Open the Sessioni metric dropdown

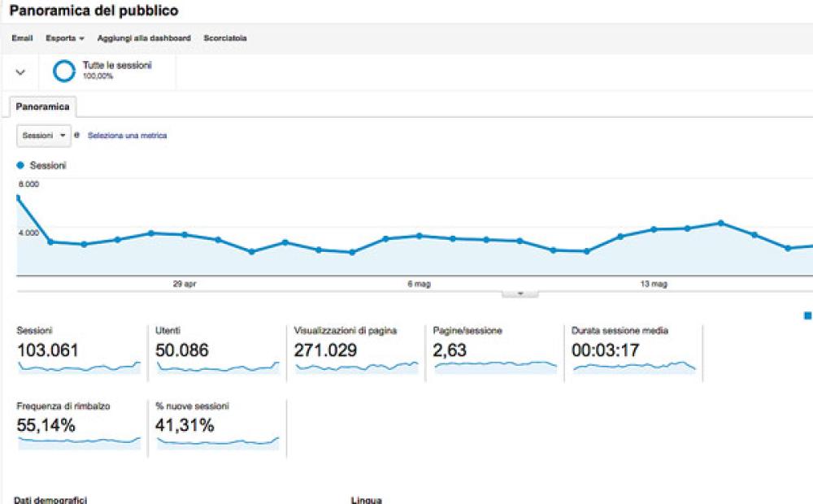(x=44, y=136)
